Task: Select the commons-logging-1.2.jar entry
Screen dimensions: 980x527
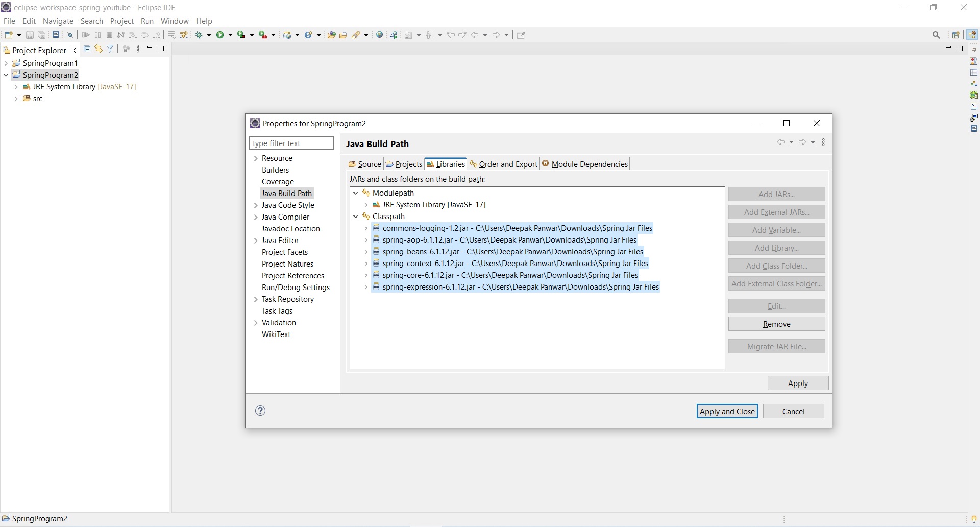Action: point(512,228)
